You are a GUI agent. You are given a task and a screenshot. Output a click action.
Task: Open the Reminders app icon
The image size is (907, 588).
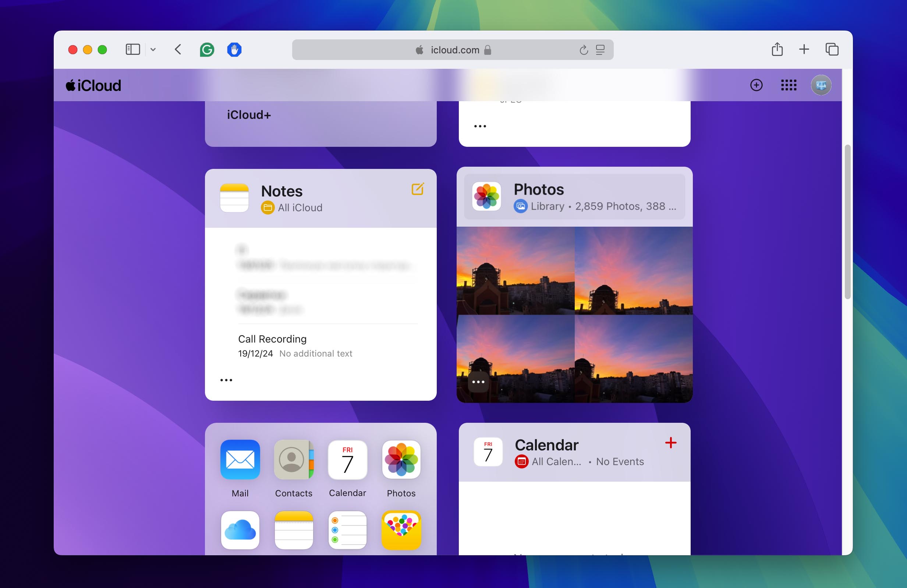coord(347,529)
